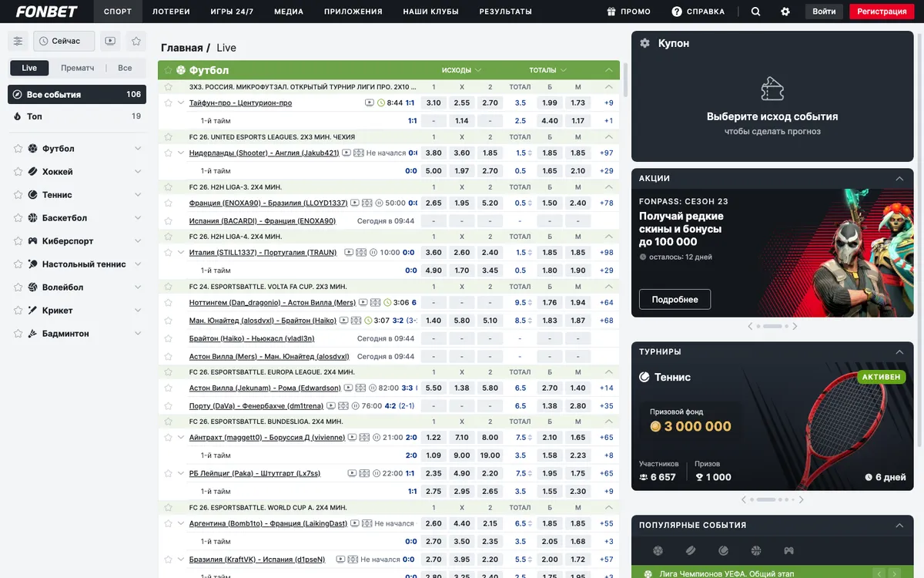Favorite the Нидерланды (Shooter) - Англия match
The width and height of the screenshot is (924, 578).
pos(169,153)
